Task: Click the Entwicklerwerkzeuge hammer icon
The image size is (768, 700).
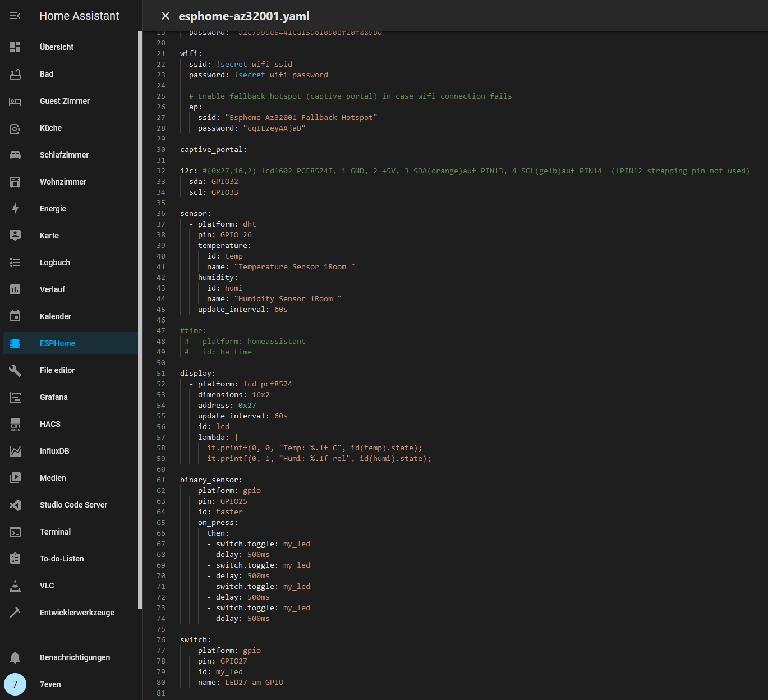Action: 15,612
